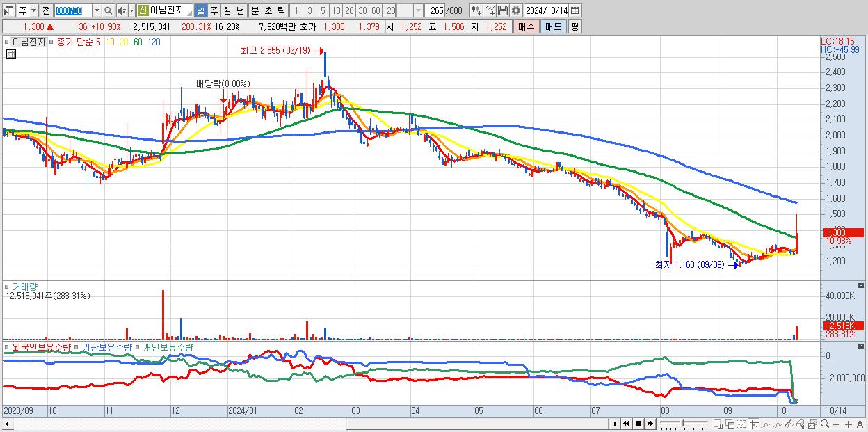Screen dimensions: 868x432
Task: Open the 주 market type dropdown
Action: coord(33,10)
